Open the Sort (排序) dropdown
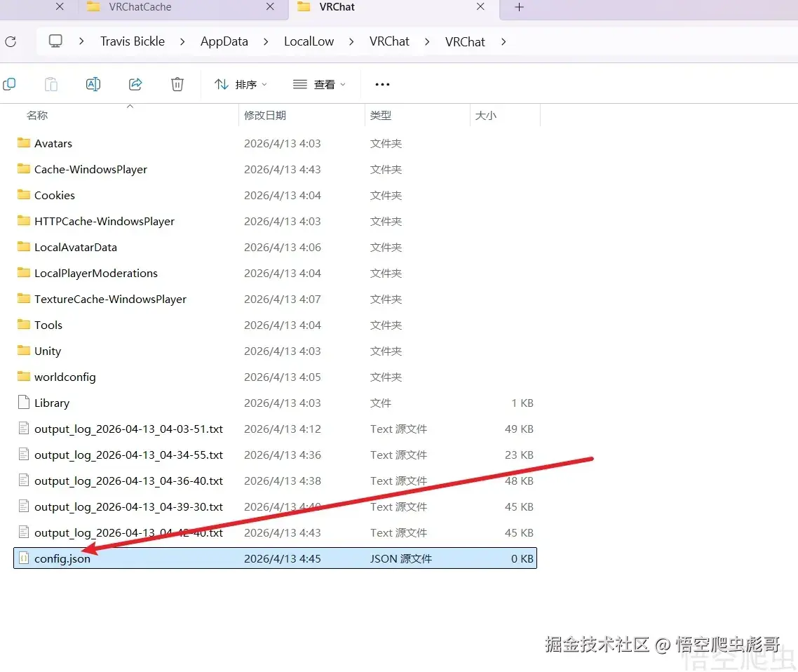798x672 pixels. coord(241,84)
